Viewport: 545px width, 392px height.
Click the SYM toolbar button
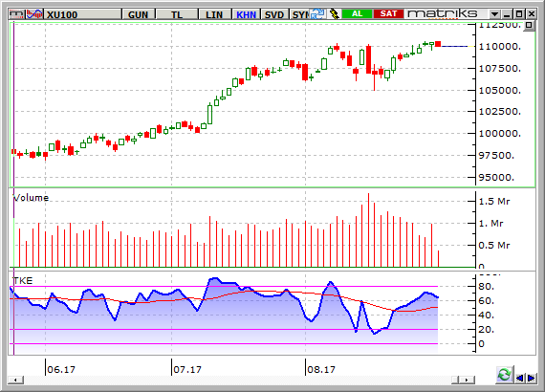click(x=299, y=14)
